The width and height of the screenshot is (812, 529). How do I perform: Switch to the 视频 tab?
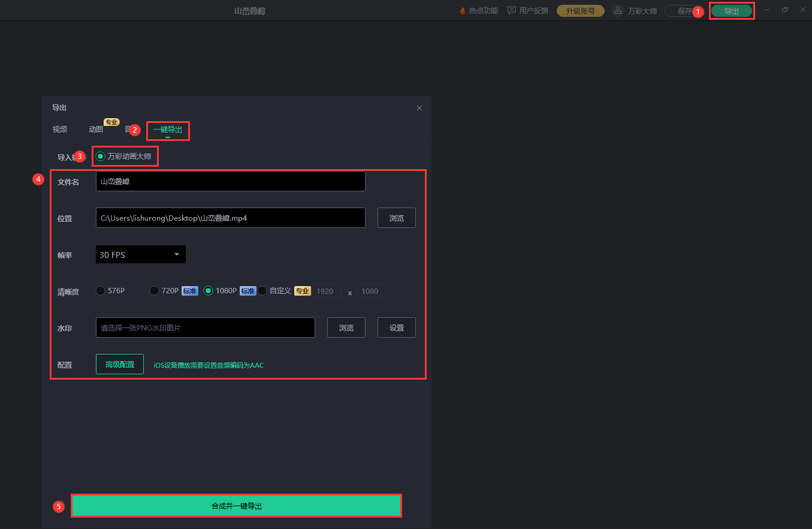(60, 130)
